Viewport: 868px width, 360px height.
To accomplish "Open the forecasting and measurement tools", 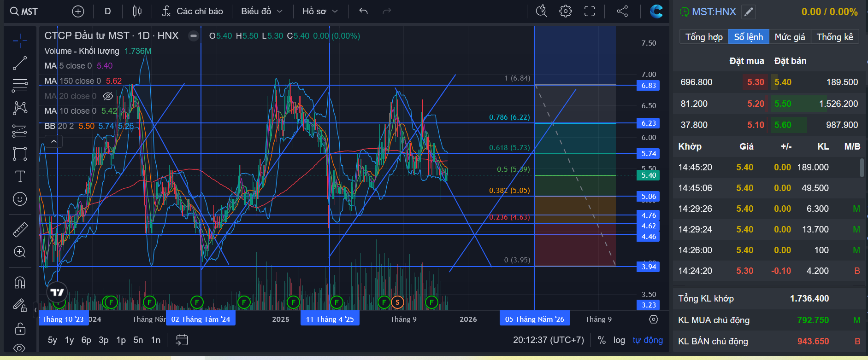I will (20, 131).
